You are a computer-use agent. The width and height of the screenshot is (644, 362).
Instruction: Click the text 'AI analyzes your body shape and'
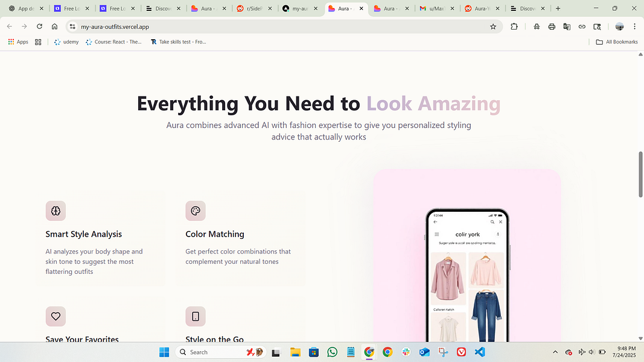pos(94,252)
